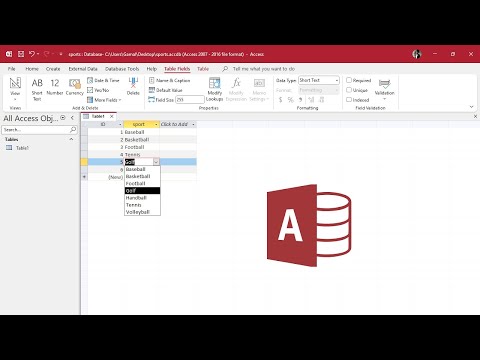Add a Date & Time field

(x=103, y=80)
